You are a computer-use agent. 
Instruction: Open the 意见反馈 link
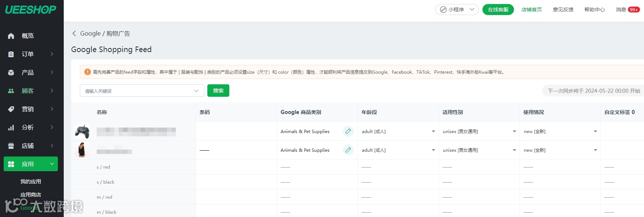[x=563, y=10]
